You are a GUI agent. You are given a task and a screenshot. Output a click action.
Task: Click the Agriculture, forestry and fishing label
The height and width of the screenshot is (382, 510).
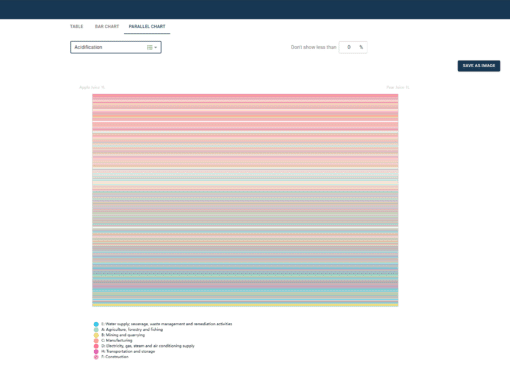coord(132,329)
